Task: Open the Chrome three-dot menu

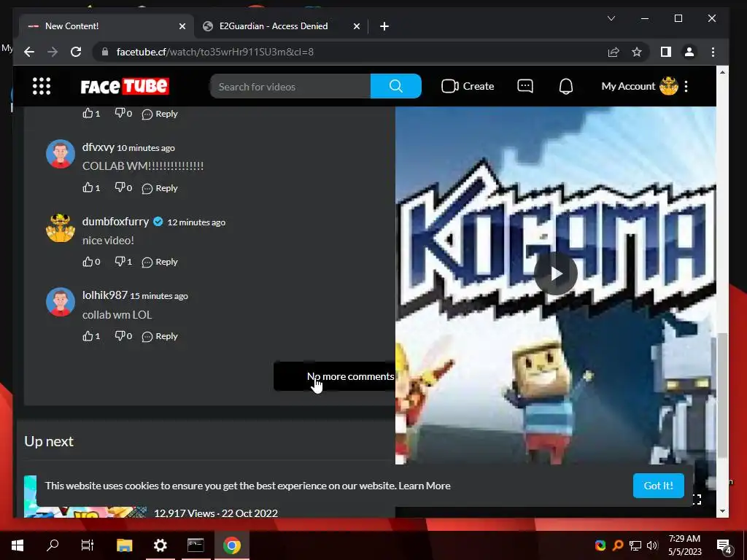Action: tap(713, 52)
